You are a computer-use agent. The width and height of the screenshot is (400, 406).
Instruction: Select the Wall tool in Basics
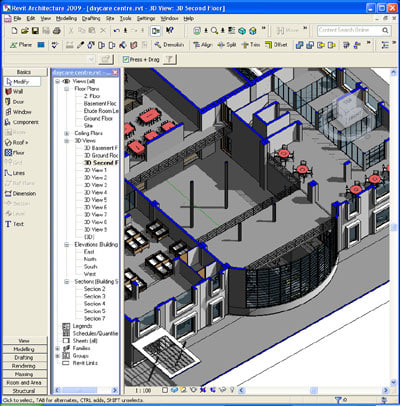14,91
